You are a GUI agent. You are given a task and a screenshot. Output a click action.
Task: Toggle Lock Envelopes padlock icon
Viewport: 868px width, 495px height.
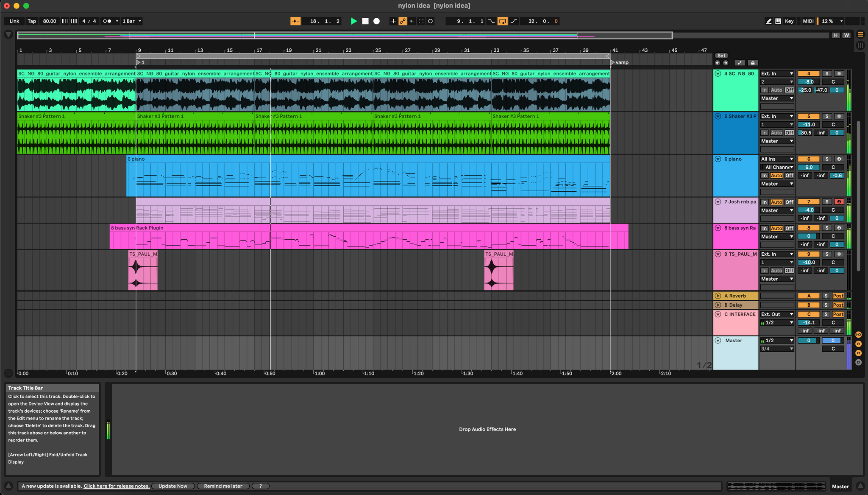click(x=753, y=63)
